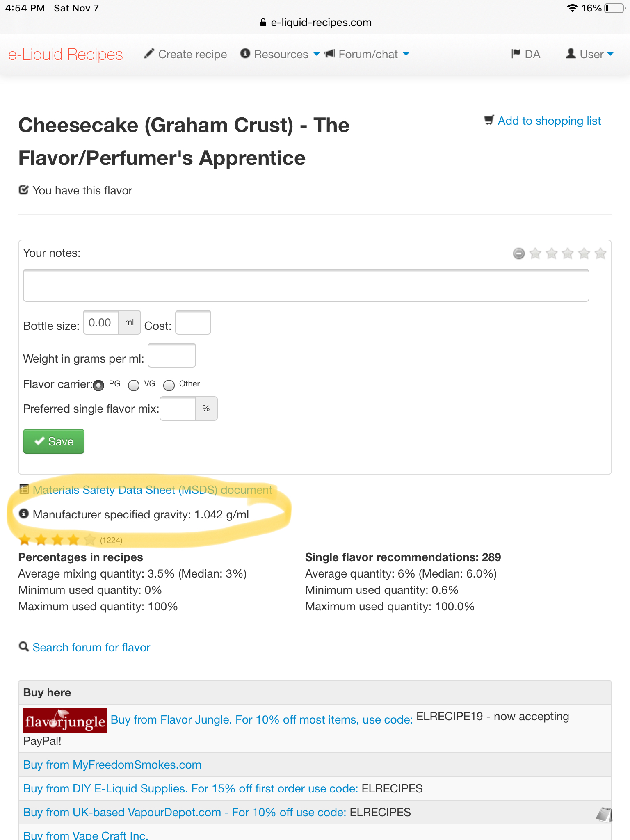Click the green Save button

54,441
